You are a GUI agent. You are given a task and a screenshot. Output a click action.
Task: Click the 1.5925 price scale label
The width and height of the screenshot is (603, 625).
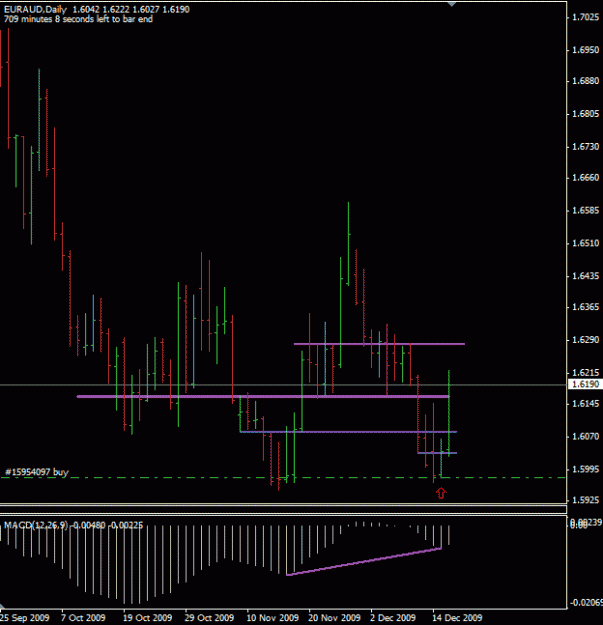(x=585, y=500)
